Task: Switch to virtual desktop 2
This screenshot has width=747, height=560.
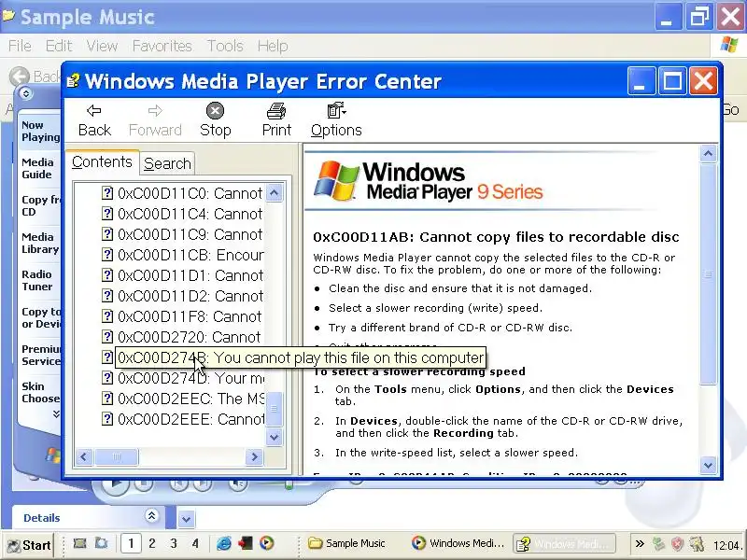Action: pos(152,543)
